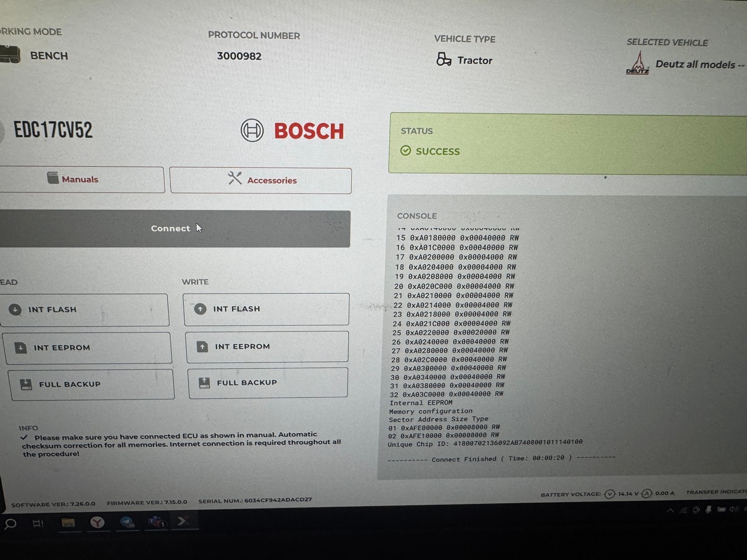The width and height of the screenshot is (747, 560).
Task: Click upload icon on write INT FLASH
Action: [200, 309]
